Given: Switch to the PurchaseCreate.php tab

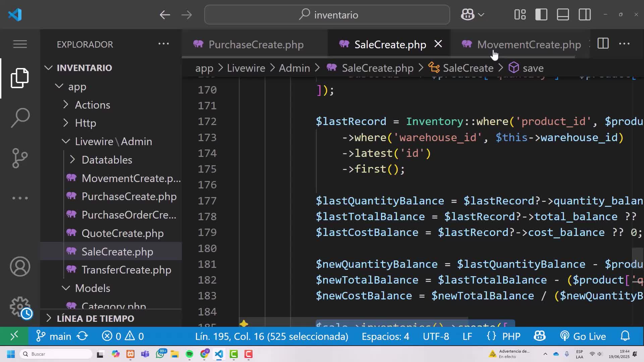Looking at the screenshot, I should pyautogui.click(x=256, y=44).
